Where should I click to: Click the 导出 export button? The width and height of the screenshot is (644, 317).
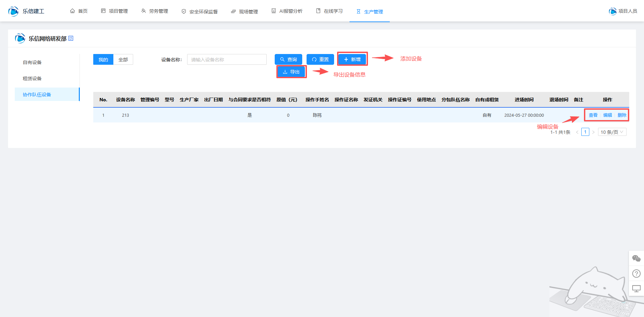[x=291, y=72]
